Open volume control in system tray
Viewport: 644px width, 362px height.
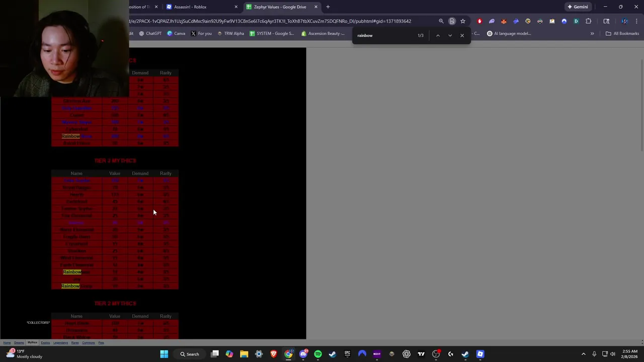pos(613,354)
